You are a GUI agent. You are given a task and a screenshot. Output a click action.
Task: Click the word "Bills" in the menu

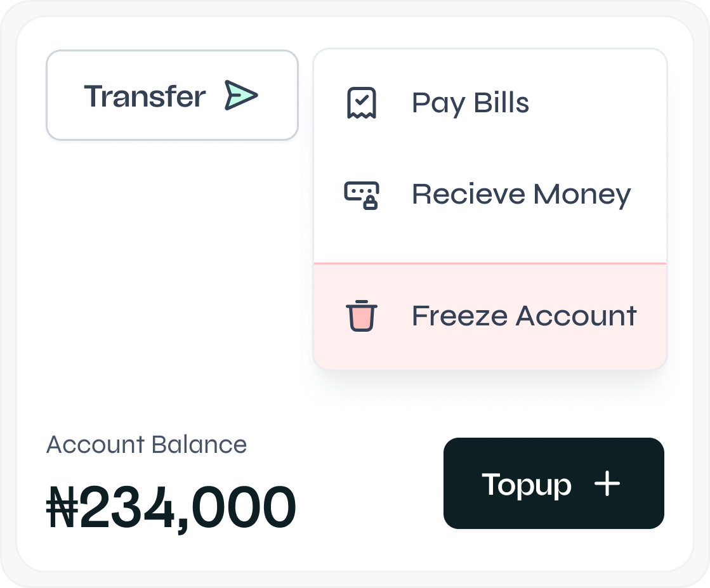tap(502, 103)
